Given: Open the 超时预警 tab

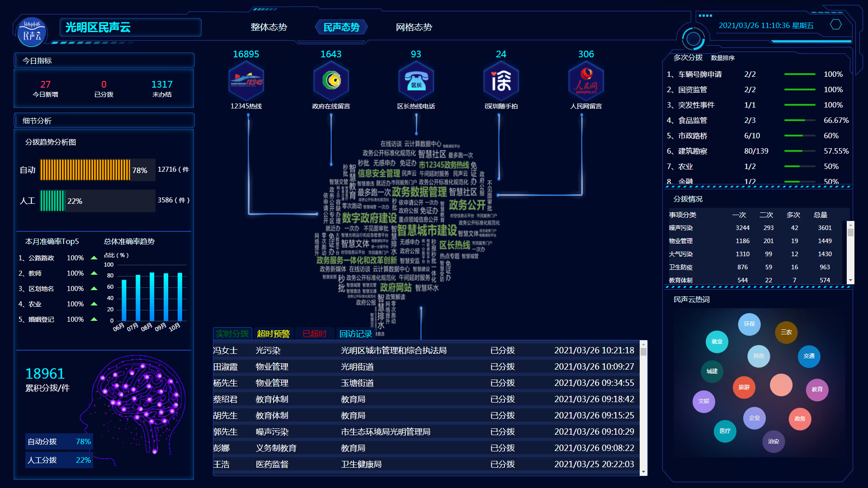Looking at the screenshot, I should [x=273, y=334].
